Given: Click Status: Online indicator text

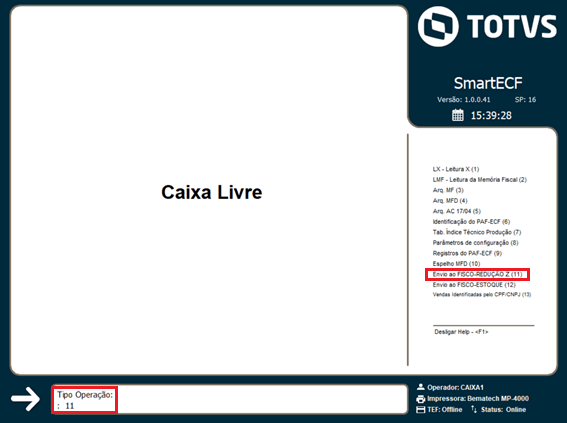Looking at the screenshot, I should tap(503, 410).
